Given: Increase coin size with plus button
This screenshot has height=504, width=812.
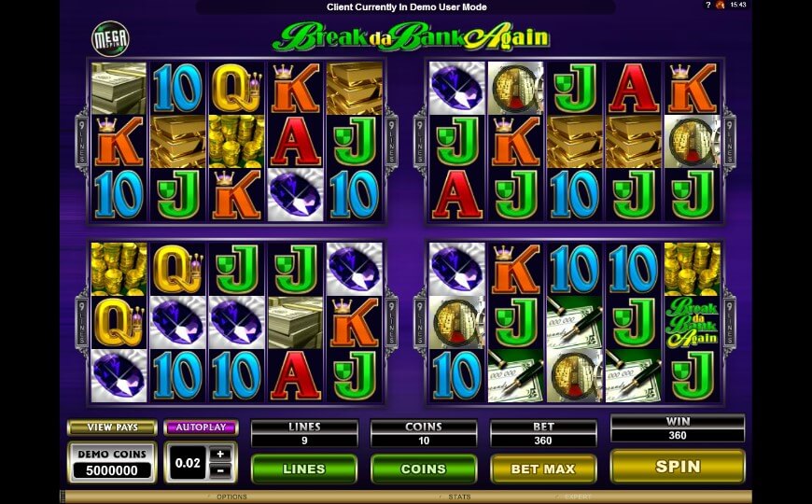Looking at the screenshot, I should pos(220,455).
